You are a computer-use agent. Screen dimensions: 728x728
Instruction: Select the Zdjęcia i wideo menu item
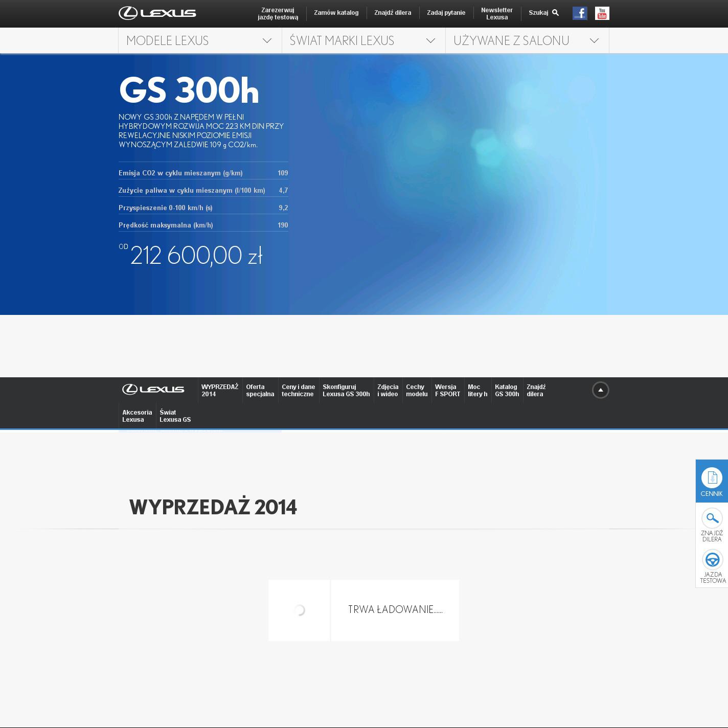coord(388,391)
